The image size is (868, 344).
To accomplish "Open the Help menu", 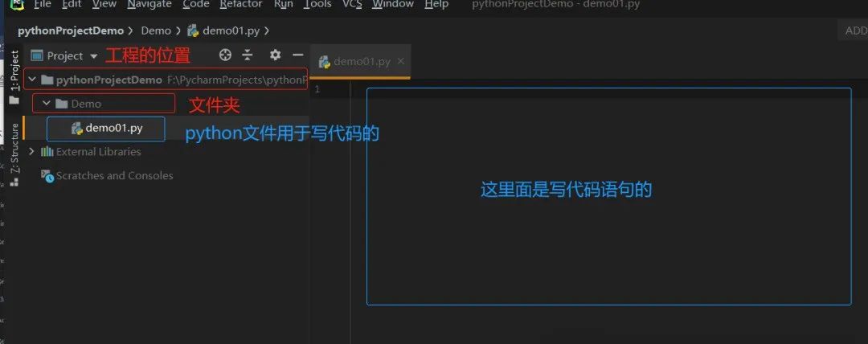I will coord(436,5).
